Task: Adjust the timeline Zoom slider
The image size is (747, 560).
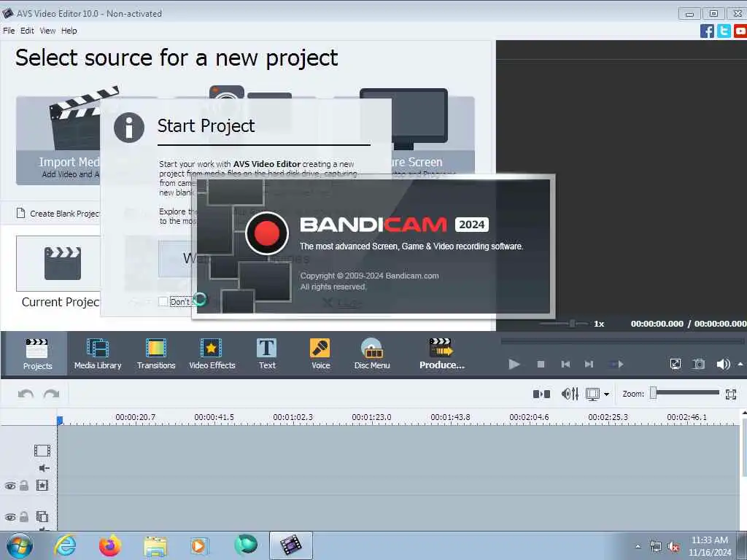Action: tap(653, 393)
